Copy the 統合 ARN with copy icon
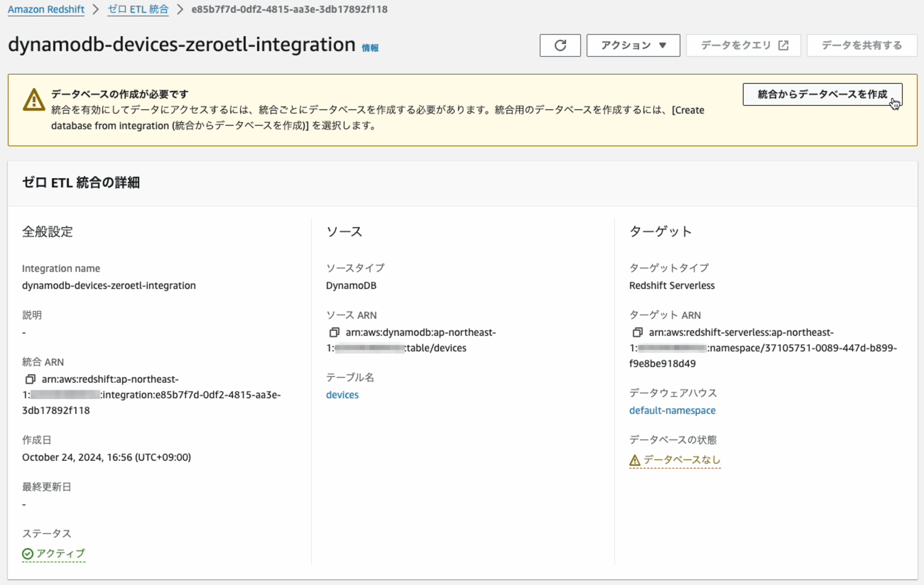Screen dimensions: 924x585 coord(30,379)
